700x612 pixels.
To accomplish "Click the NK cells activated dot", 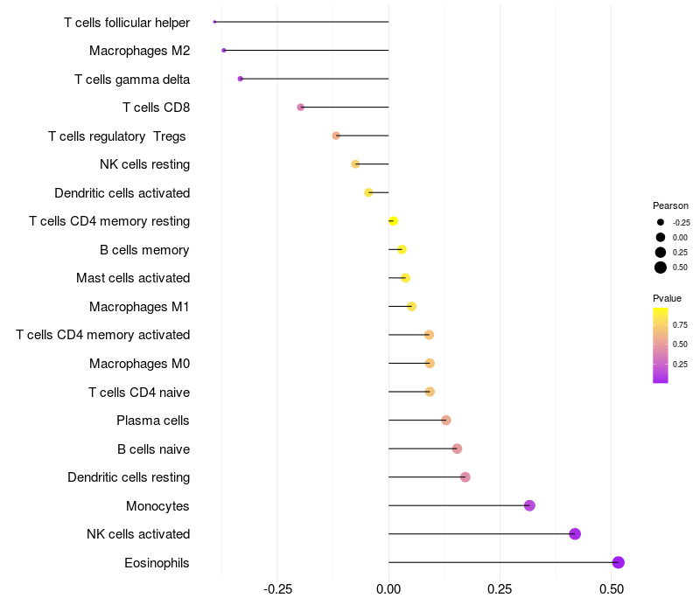I will (575, 534).
